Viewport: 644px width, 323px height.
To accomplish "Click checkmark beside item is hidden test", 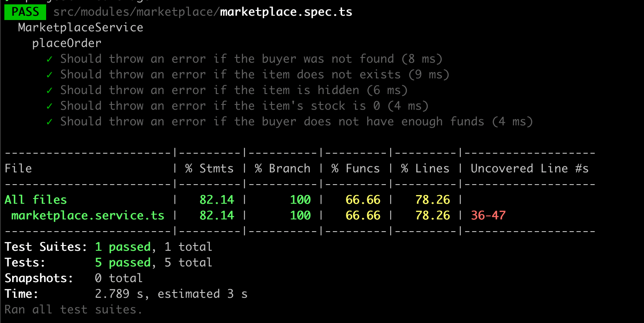I will 50,90.
